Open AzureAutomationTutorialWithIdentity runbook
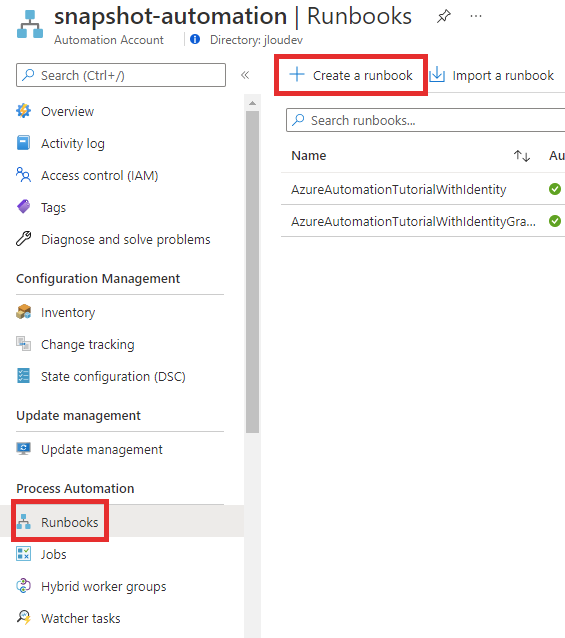 click(x=399, y=190)
